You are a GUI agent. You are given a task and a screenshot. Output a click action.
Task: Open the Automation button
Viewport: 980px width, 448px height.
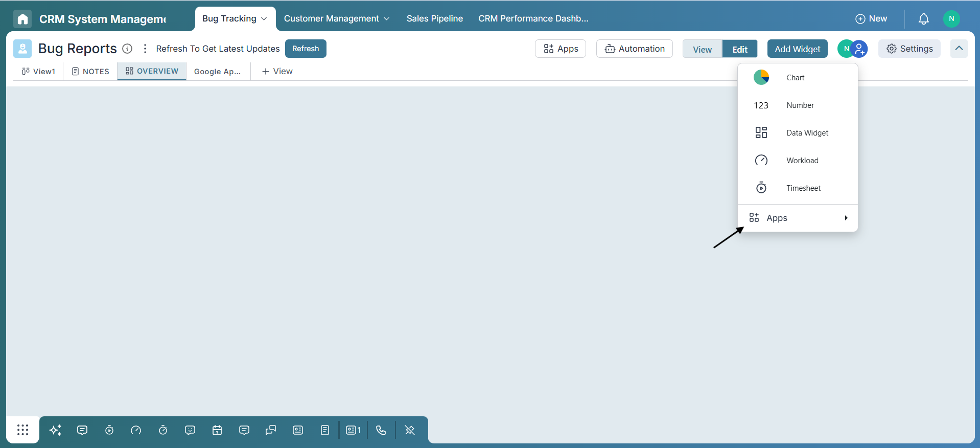[x=635, y=49]
